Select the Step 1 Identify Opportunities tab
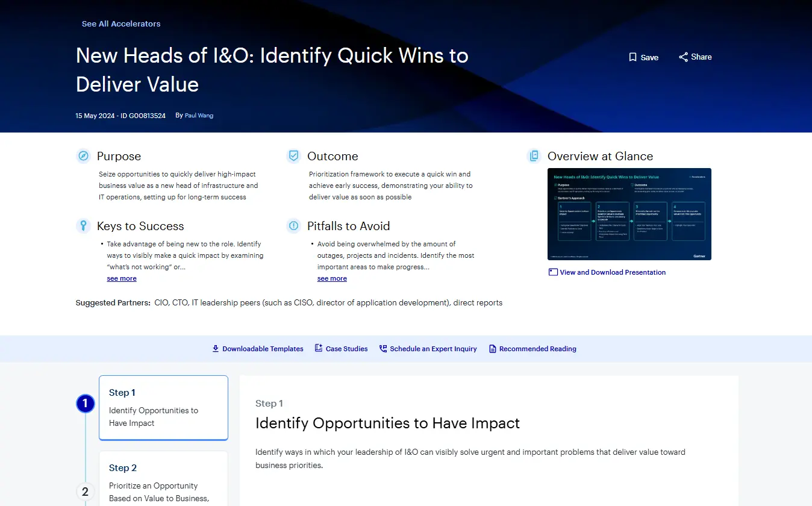The height and width of the screenshot is (506, 812). pos(163,408)
